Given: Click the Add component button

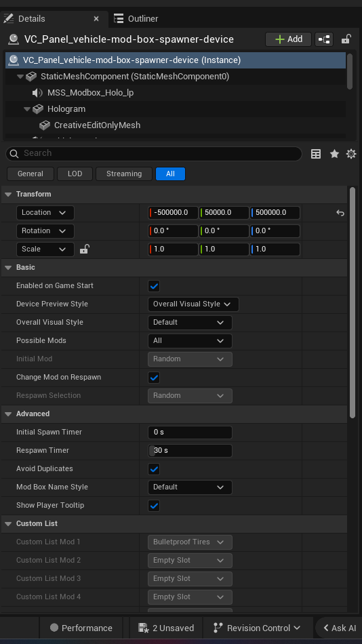Looking at the screenshot, I should [x=289, y=39].
